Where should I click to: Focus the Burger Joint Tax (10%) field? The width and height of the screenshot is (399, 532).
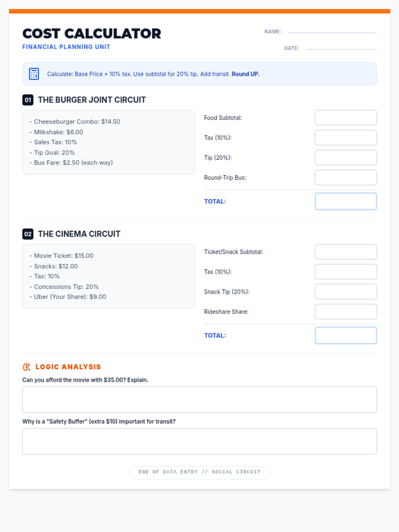coord(346,138)
